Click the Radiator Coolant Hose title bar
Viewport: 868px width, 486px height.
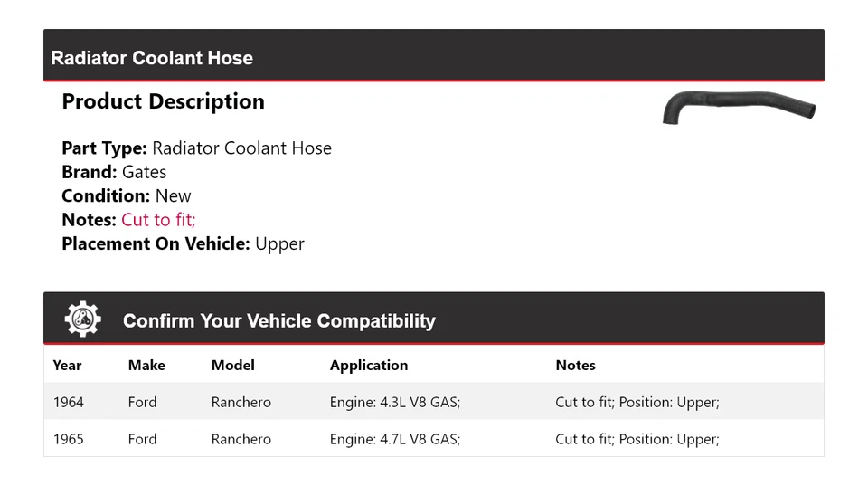pyautogui.click(x=152, y=58)
